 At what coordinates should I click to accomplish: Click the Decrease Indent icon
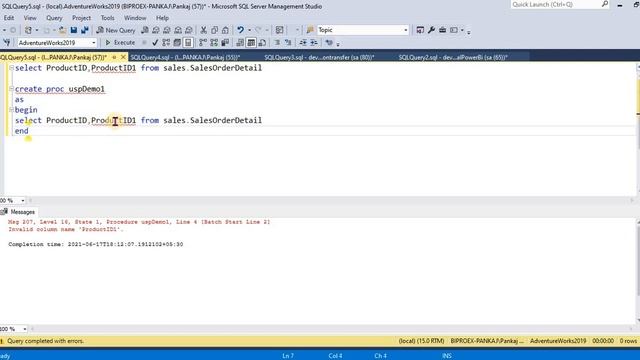click(303, 42)
